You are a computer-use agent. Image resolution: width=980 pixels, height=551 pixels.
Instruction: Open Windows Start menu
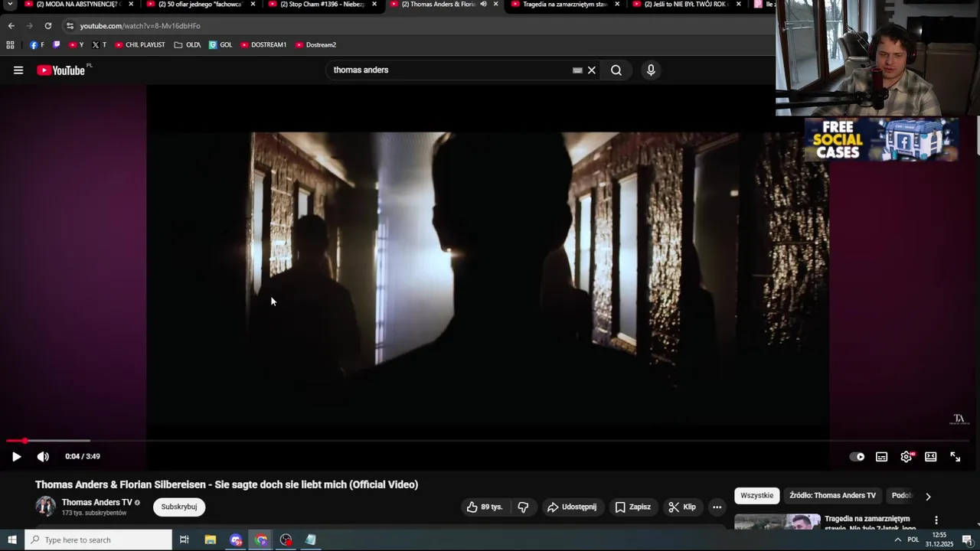click(x=12, y=540)
